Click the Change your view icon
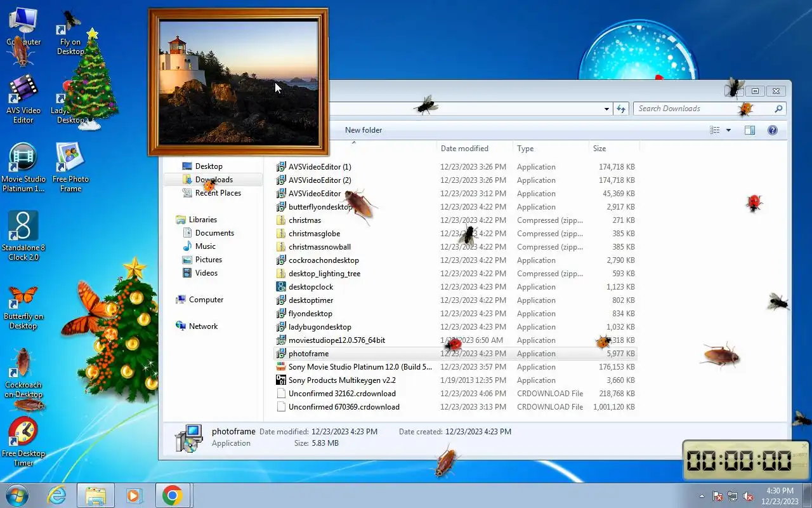812x508 pixels. (x=715, y=130)
